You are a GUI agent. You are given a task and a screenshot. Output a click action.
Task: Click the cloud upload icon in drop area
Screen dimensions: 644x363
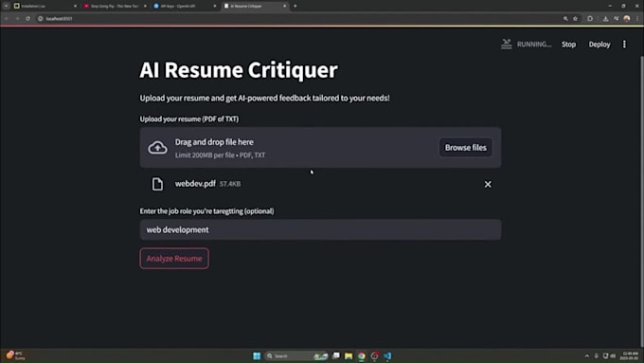(x=158, y=148)
